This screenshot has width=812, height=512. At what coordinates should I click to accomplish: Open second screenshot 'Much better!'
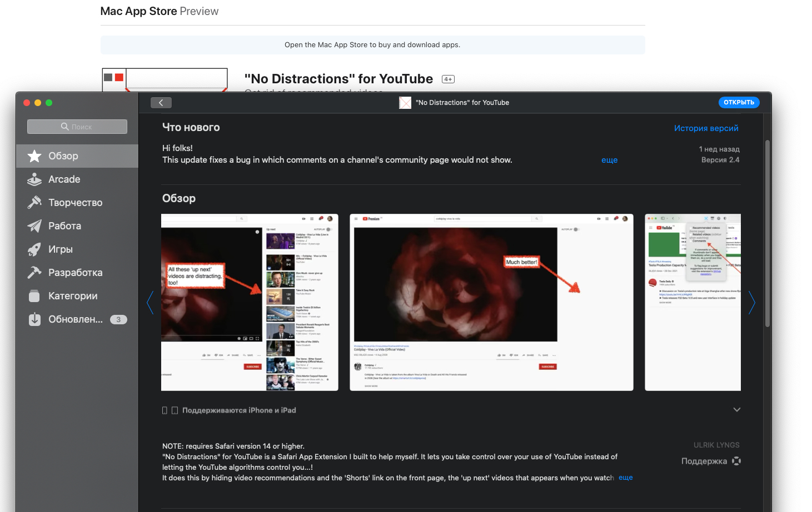point(491,302)
